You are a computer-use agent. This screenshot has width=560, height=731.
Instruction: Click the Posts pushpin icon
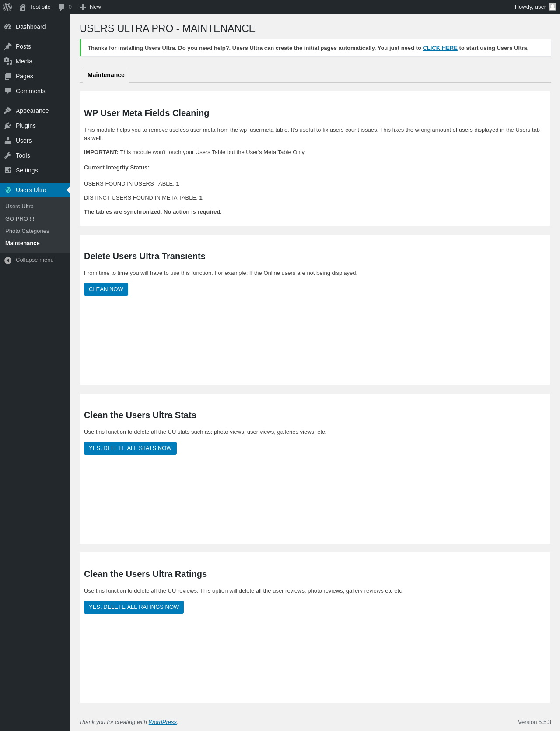tap(8, 46)
